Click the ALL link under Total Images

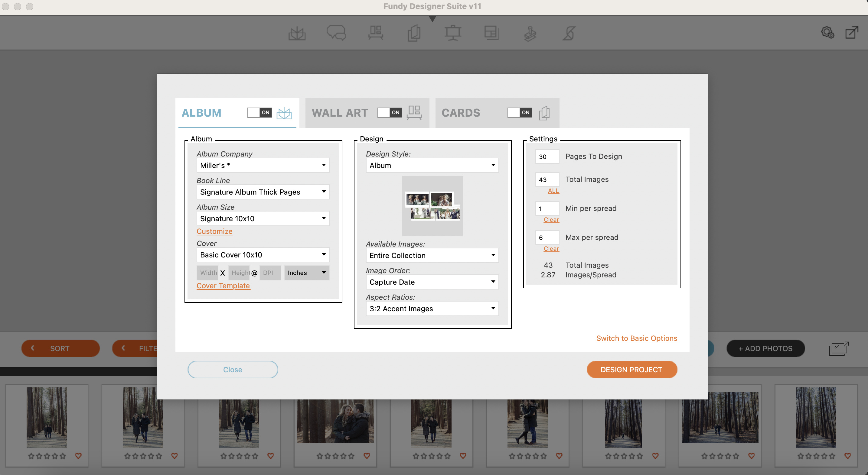553,191
